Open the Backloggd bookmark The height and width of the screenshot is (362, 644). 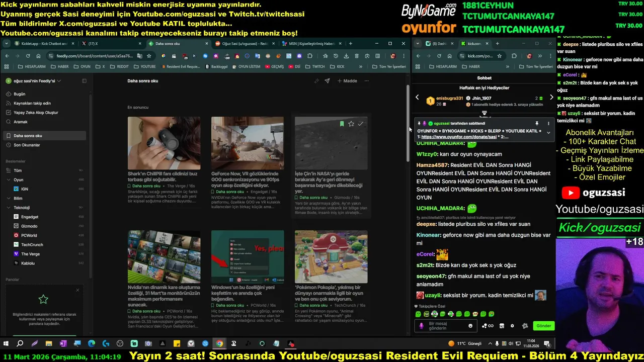click(x=216, y=66)
